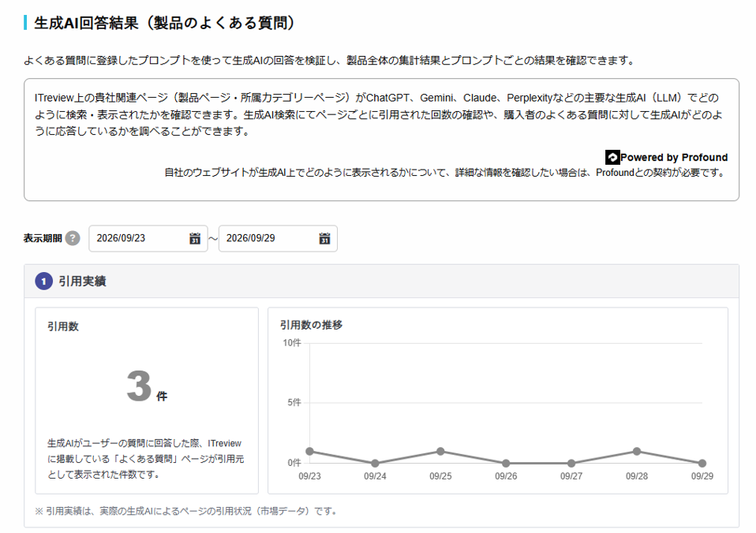The width and height of the screenshot is (756, 533).
Task: Open the end date calendar icon
Action: (324, 238)
